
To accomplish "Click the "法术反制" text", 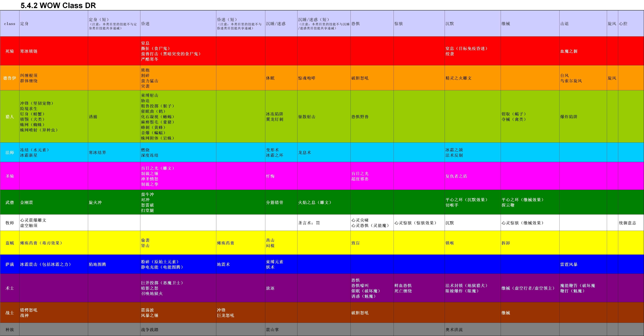I will pyautogui.click(x=454, y=155).
